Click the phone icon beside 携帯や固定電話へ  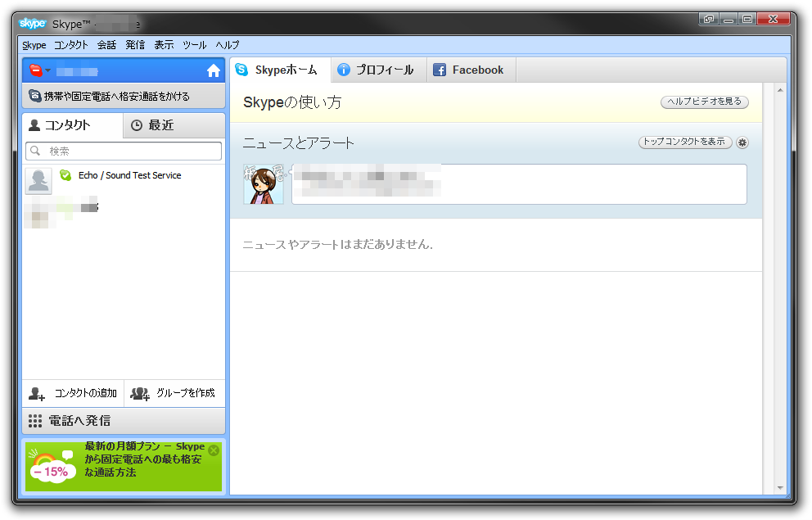pyautogui.click(x=34, y=96)
